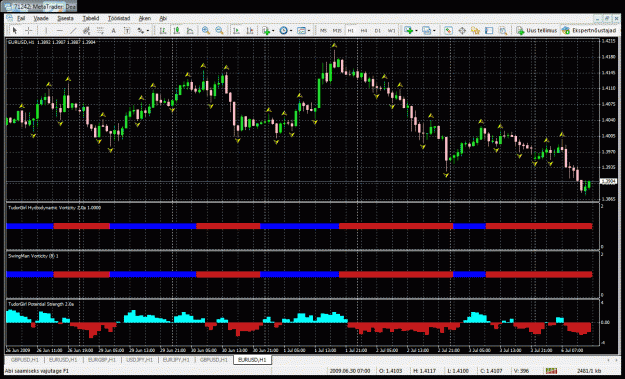Expand the new chart dropdown arrow
Screen dimensions: 625x379
click(x=416, y=31)
